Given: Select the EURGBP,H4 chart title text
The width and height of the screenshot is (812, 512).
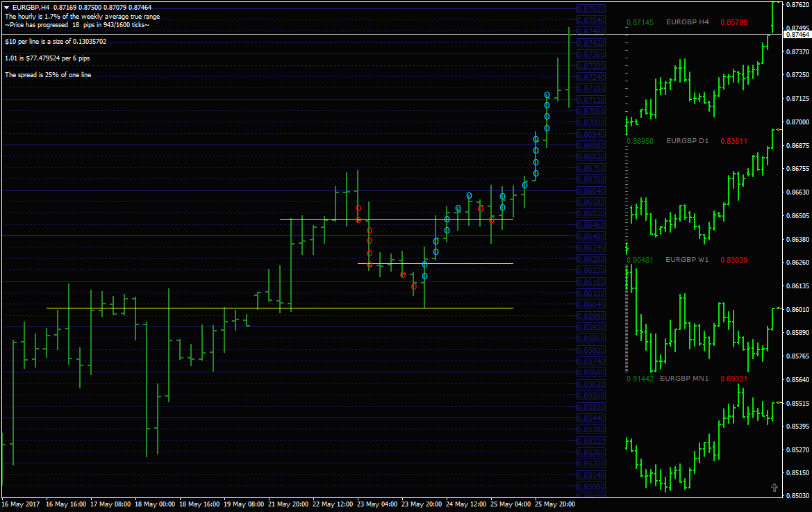Looking at the screenshot, I should tap(31, 7).
